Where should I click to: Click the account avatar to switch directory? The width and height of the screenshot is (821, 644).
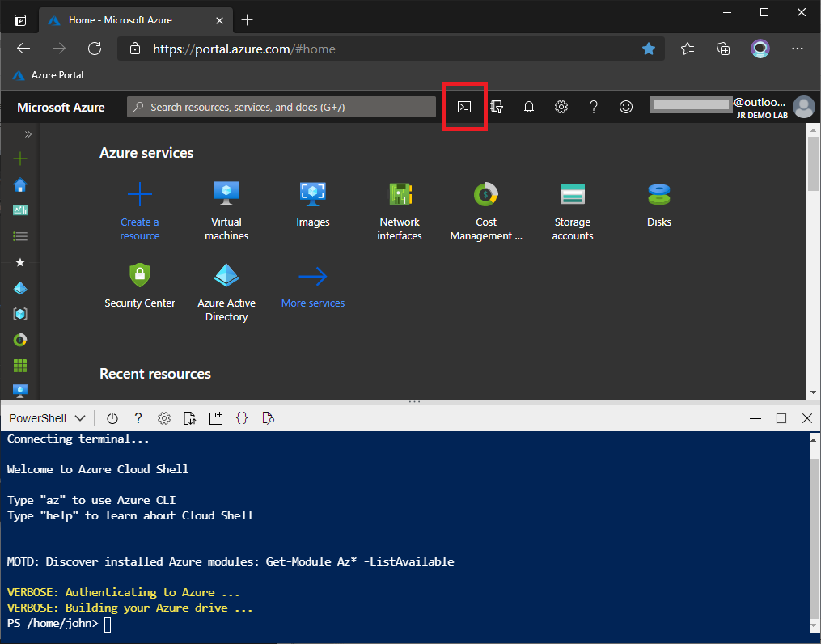(802, 106)
